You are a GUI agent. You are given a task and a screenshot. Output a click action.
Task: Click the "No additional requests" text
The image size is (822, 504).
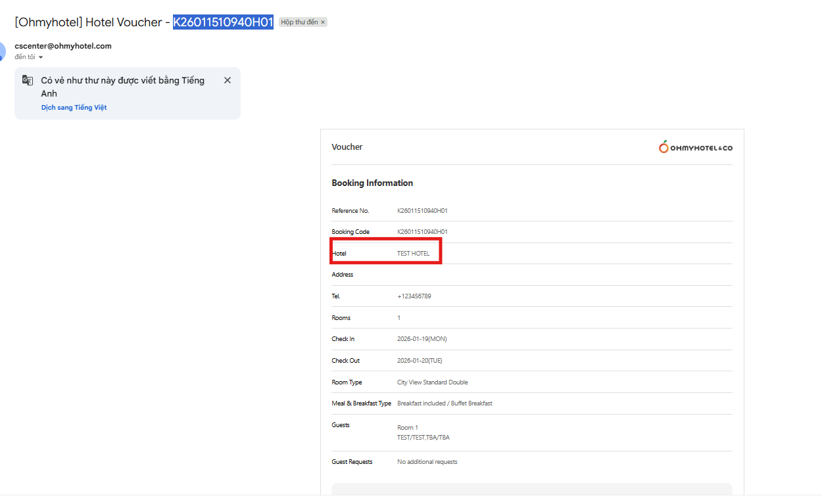click(427, 462)
